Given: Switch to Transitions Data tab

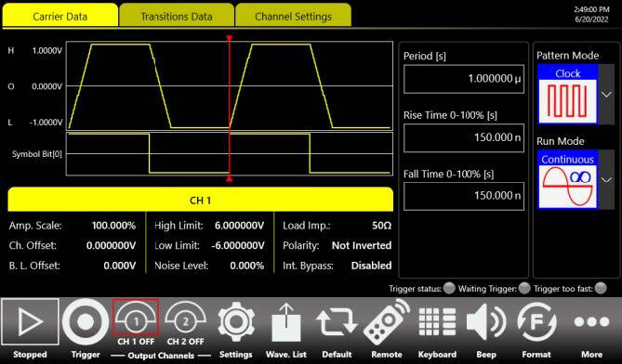Looking at the screenshot, I should coord(177,16).
